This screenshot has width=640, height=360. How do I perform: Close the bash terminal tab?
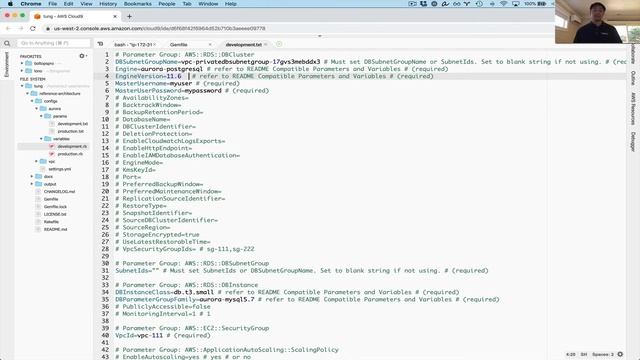155,44
